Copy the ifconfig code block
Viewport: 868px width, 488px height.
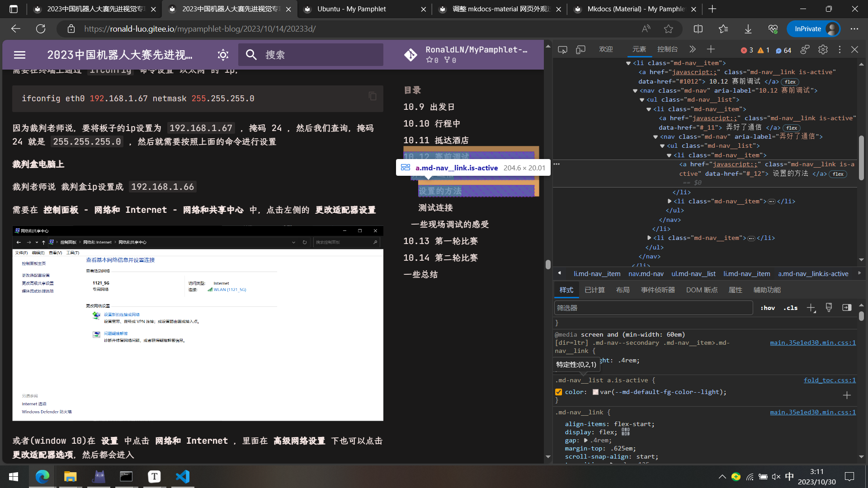click(x=372, y=96)
